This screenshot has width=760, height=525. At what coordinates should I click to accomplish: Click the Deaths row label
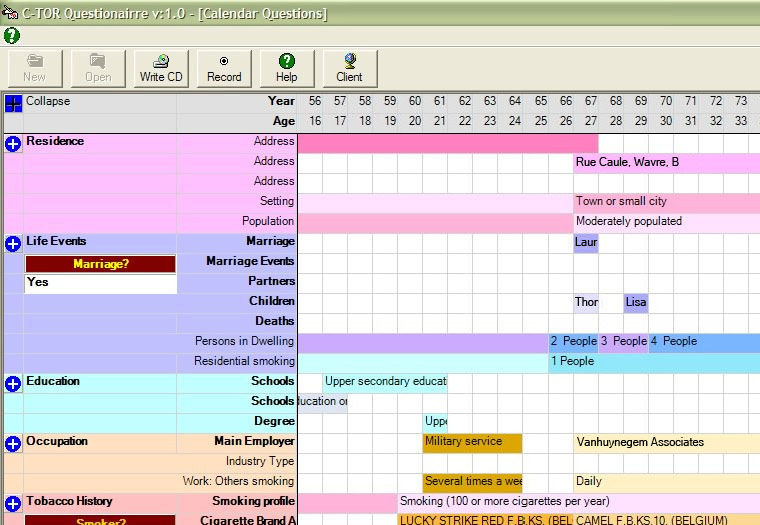point(275,321)
